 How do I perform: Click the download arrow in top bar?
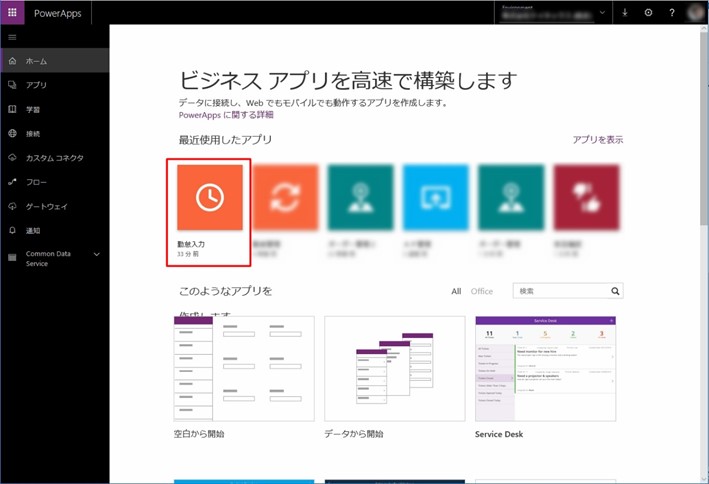[x=624, y=13]
